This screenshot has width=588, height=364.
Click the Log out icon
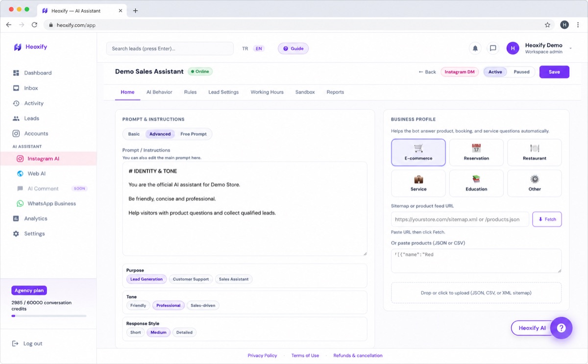point(15,343)
